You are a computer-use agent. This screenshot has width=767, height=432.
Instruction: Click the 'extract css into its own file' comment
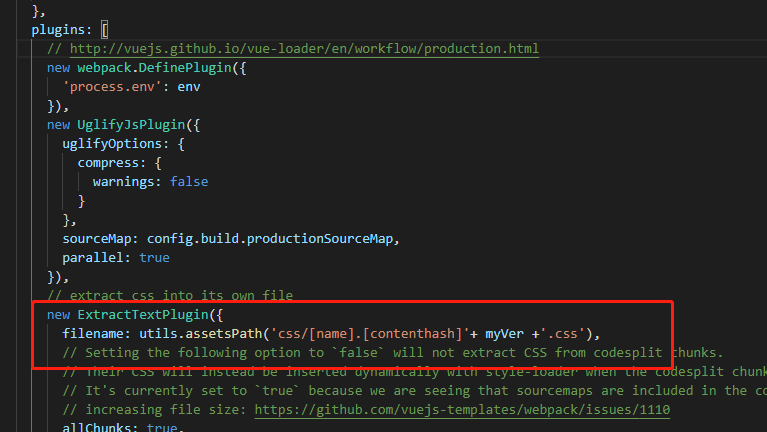tap(170, 296)
